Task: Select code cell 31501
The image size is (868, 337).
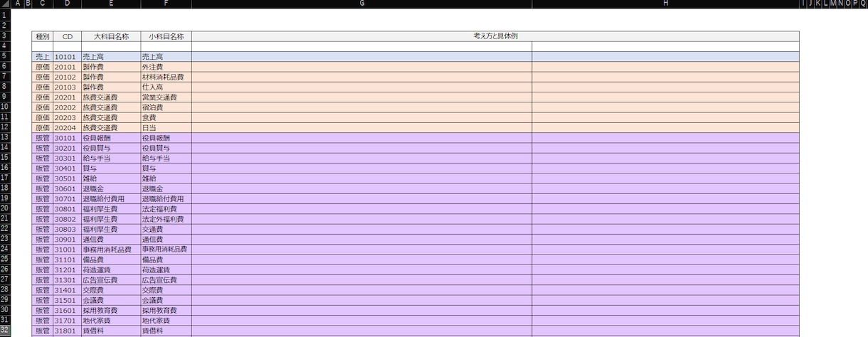Action: (x=67, y=301)
